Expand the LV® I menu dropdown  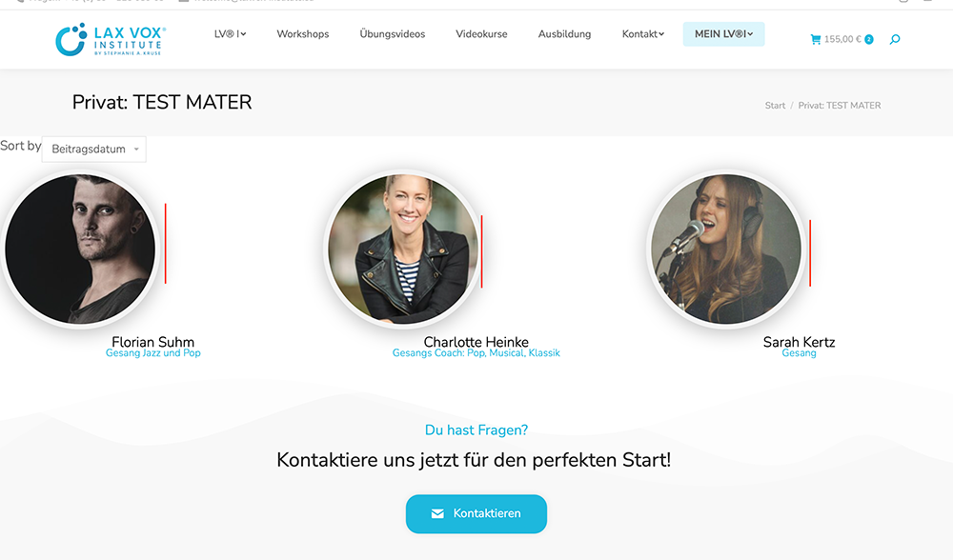[x=230, y=34]
